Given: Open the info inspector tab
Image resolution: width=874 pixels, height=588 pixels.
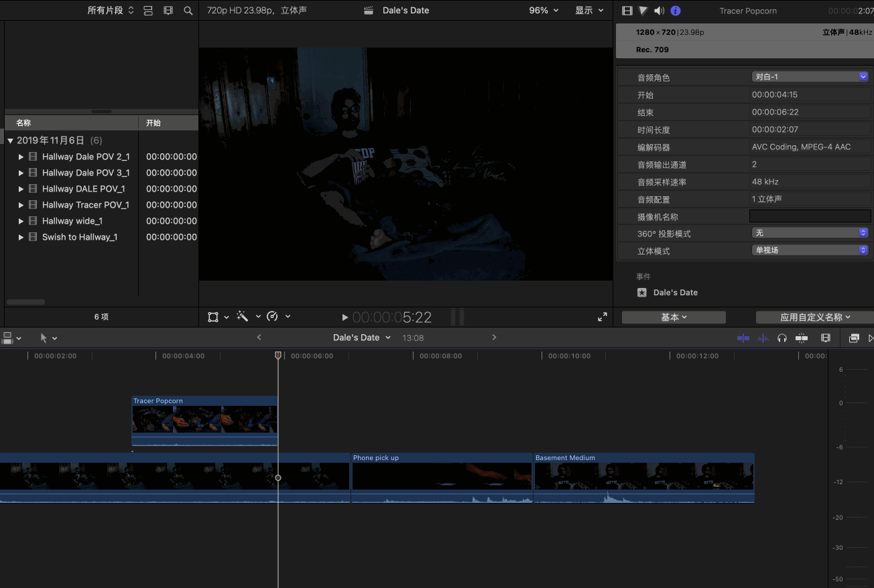Looking at the screenshot, I should tap(676, 11).
